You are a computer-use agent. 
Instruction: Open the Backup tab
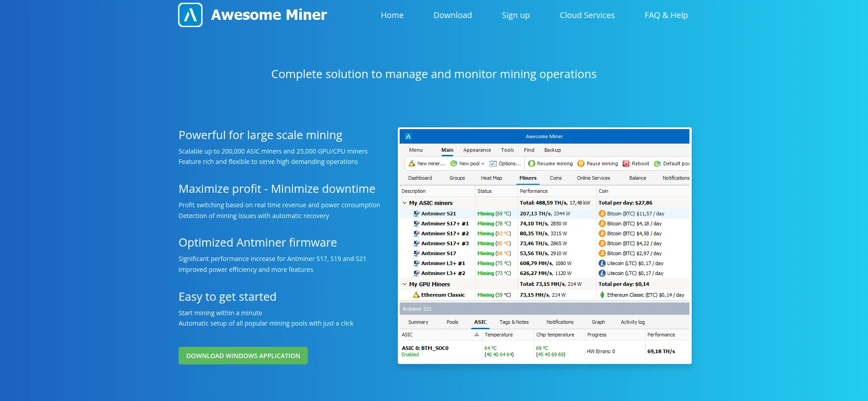tap(552, 150)
